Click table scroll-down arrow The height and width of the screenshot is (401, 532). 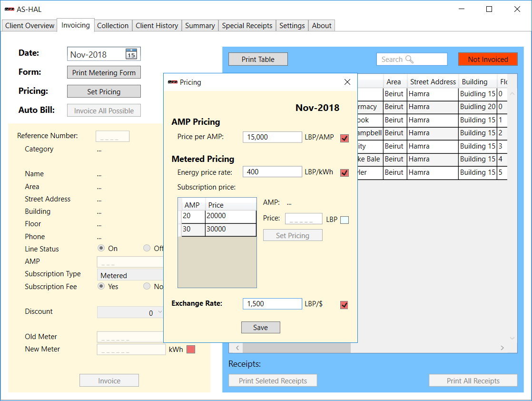click(x=512, y=338)
